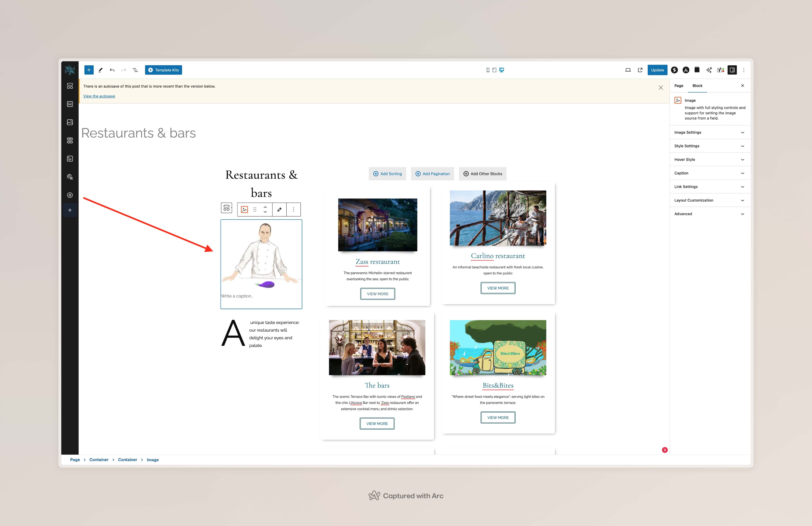Image resolution: width=812 pixels, height=526 pixels.
Task: Click VIEW MORE under Carlino restaurant
Action: click(x=498, y=288)
